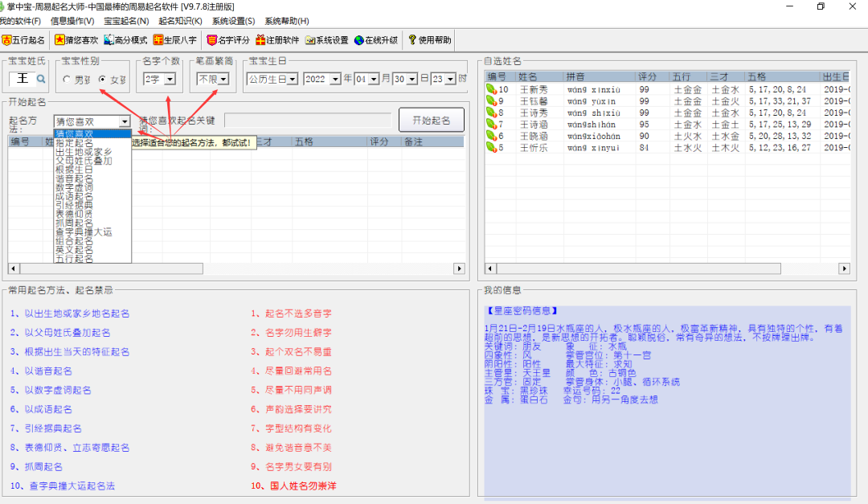Choose 成语起名 from the method list
868x504 pixels.
(74, 196)
